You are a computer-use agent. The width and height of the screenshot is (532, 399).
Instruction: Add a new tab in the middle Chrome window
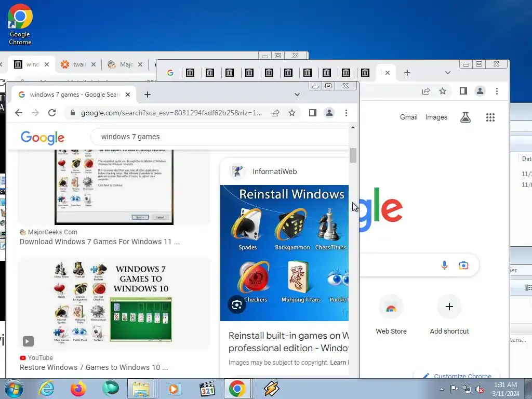pos(407,73)
